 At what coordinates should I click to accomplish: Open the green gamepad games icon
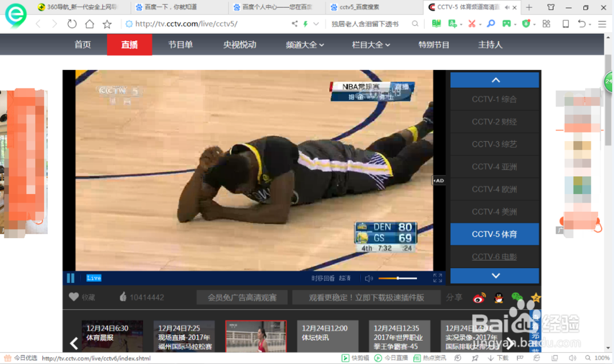click(x=507, y=24)
